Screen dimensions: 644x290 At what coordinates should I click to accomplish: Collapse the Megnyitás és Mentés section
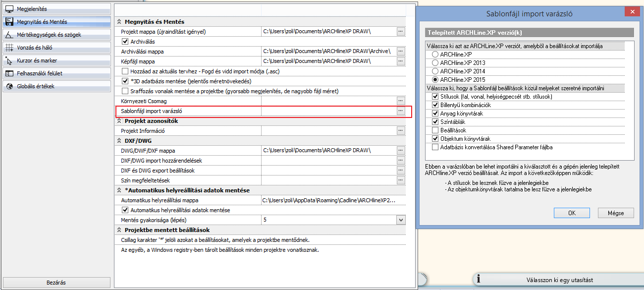point(119,22)
